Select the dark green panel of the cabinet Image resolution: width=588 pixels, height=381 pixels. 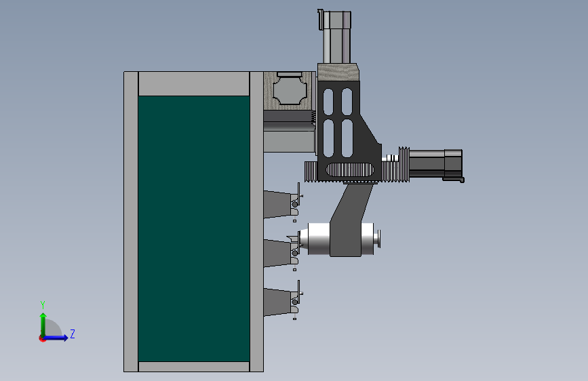pos(194,228)
